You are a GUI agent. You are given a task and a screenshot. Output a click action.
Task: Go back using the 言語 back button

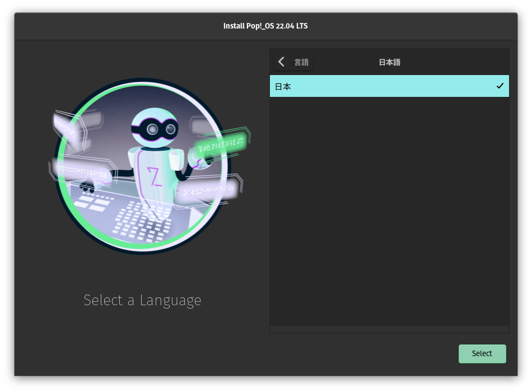click(x=293, y=62)
